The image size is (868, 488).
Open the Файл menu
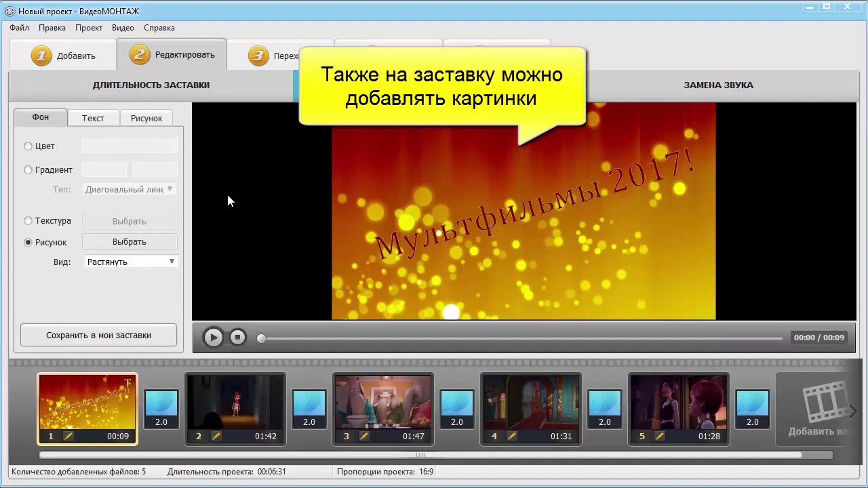pos(20,28)
